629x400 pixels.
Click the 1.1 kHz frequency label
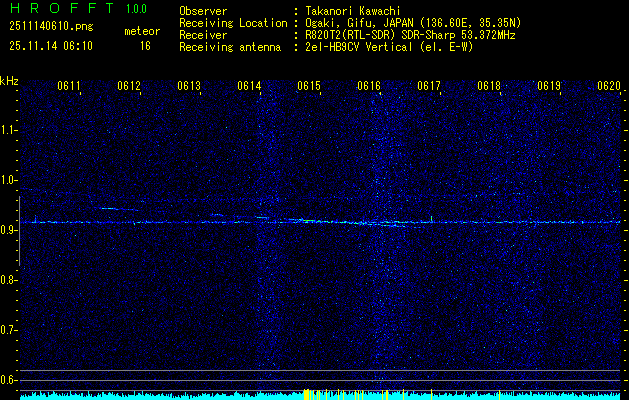pos(8,130)
